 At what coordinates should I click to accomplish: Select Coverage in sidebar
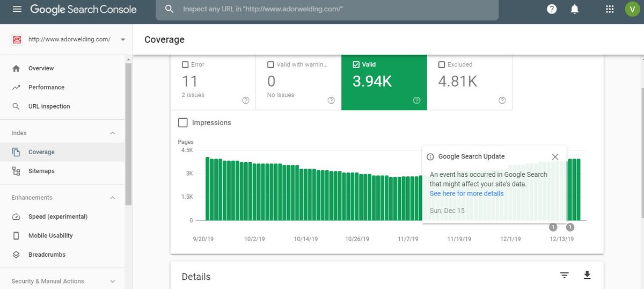click(62, 152)
